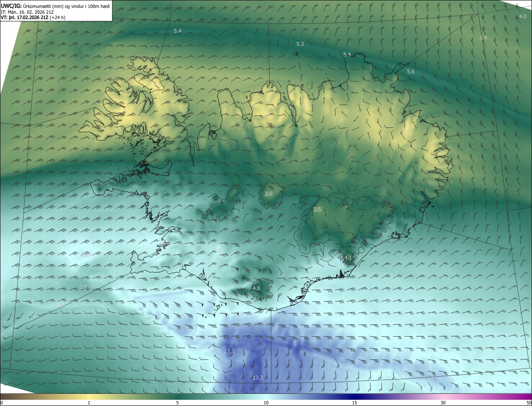The image size is (532, 406).
Task: Select valid time line 'VT: þri. 17.02.2026 21Z (+24 h)'
Action: point(33,17)
